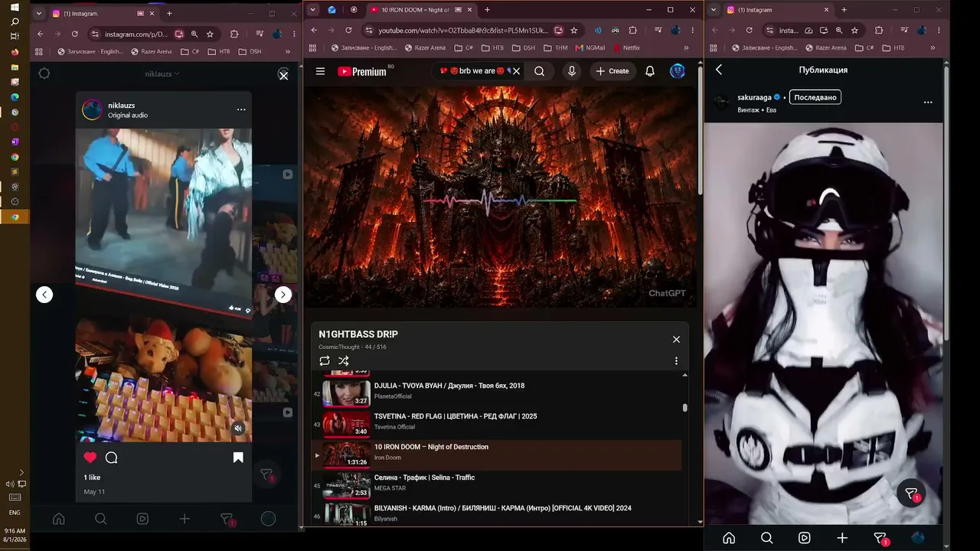Open three-dot options on sakuraaga post
980x551 pixels.
(x=928, y=103)
